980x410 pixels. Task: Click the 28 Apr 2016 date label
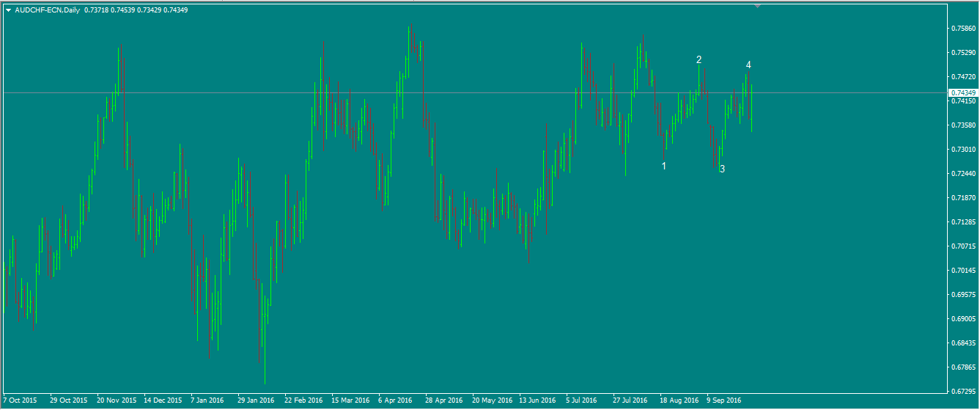pyautogui.click(x=444, y=401)
